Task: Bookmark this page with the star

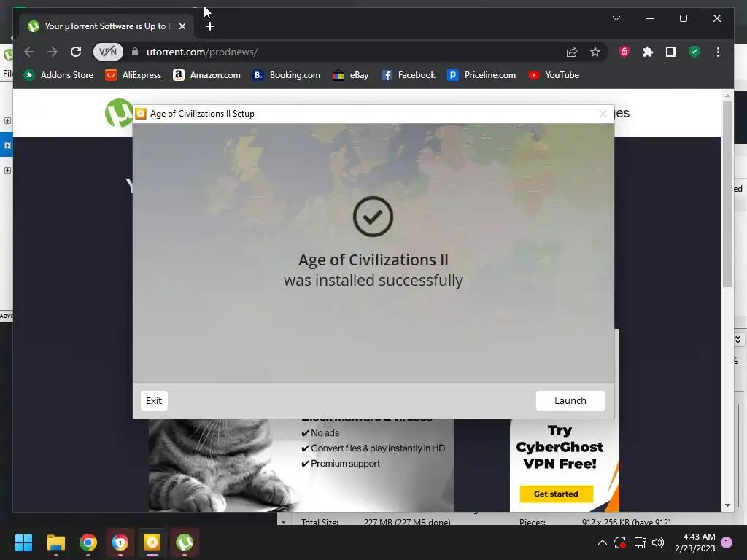Action: point(595,52)
